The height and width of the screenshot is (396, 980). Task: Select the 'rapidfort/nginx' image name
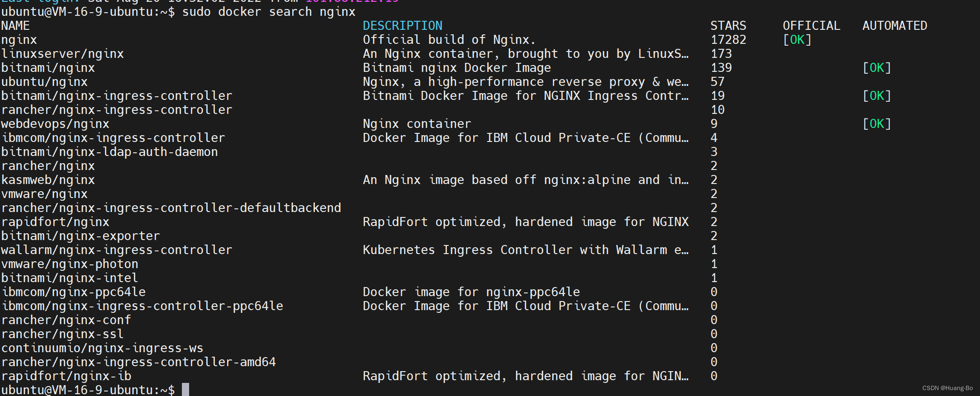[55, 222]
